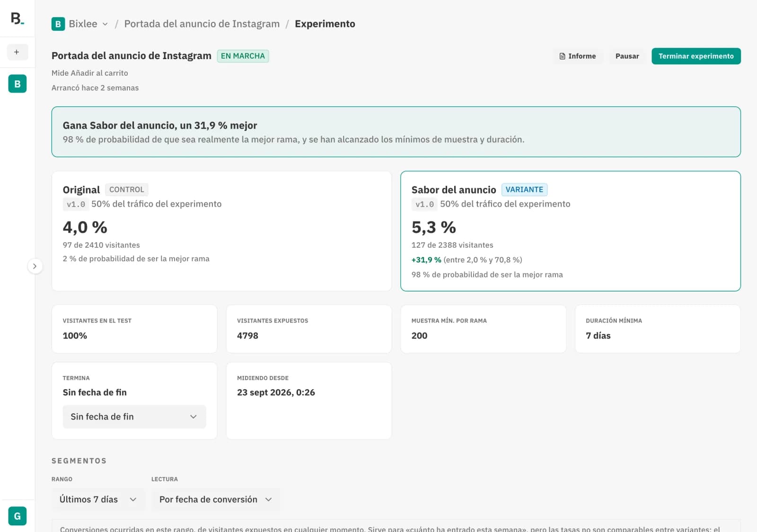Screen dimensions: 757x532
Task: Click the Gana Sabor del anuncio banner heading
Action: click(x=160, y=125)
